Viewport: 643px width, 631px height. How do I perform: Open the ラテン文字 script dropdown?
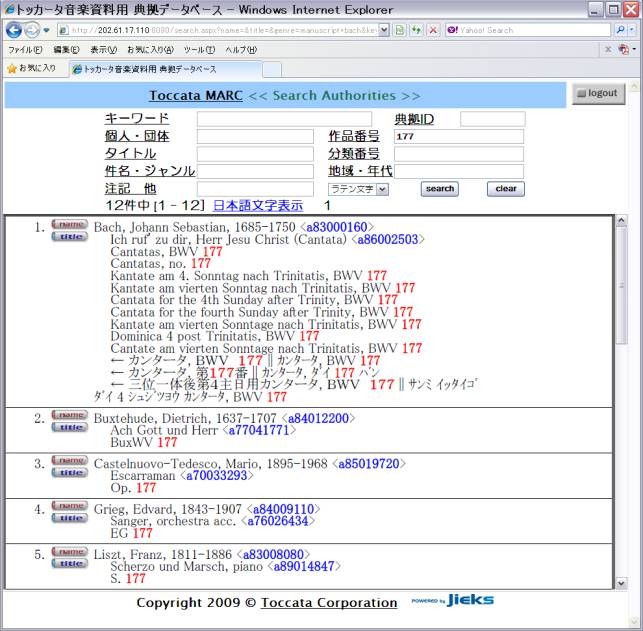point(358,189)
